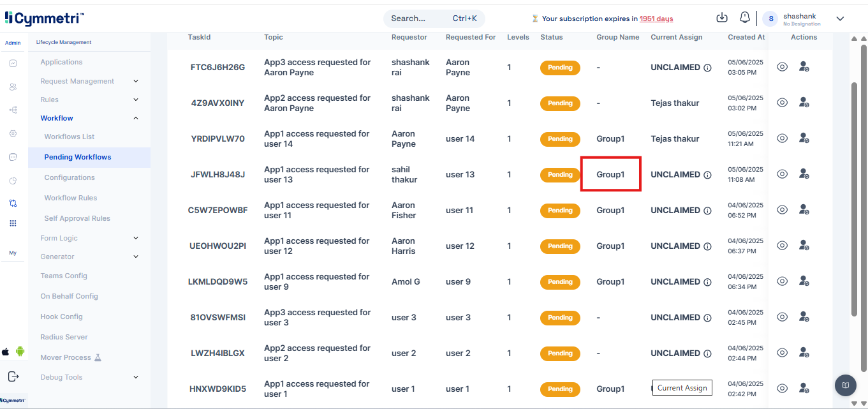The width and height of the screenshot is (868, 409).
Task: Click the info icon beside UNCLAIMED for JFWLH8J48J
Action: click(x=707, y=175)
